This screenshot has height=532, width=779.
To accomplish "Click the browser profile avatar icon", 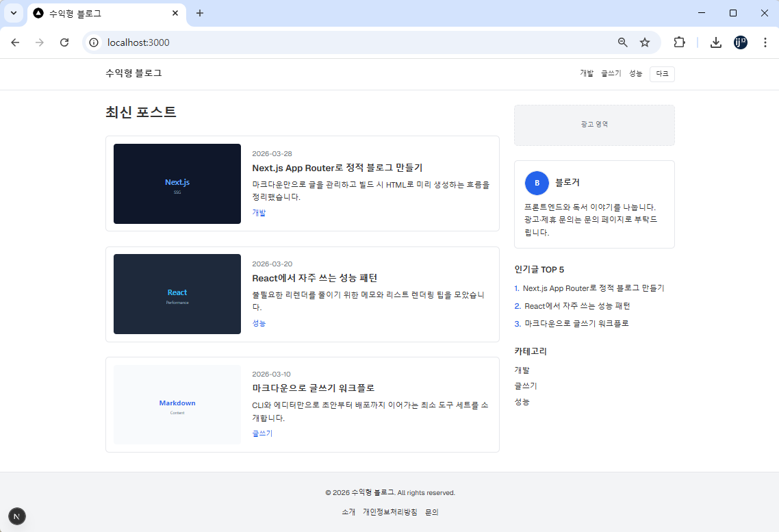I will point(740,42).
